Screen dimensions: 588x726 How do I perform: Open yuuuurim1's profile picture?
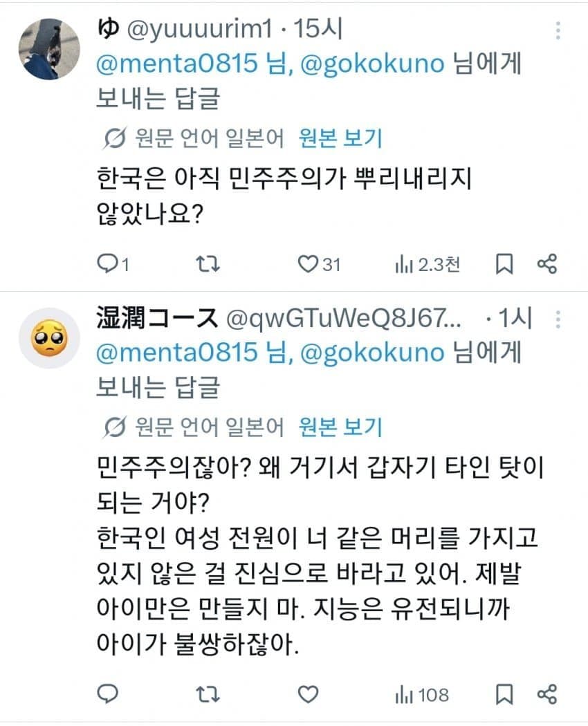[49, 49]
